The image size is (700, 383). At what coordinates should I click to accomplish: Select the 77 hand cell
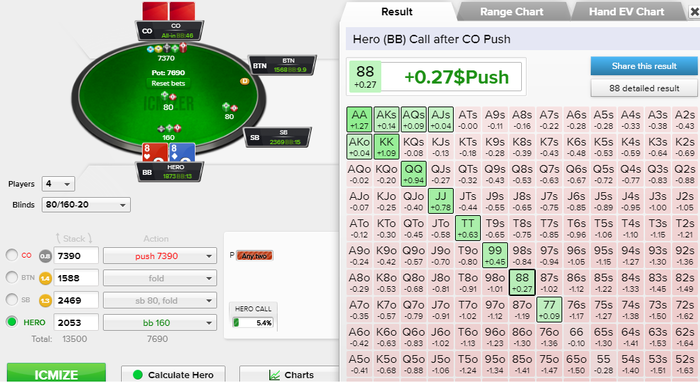[549, 309]
